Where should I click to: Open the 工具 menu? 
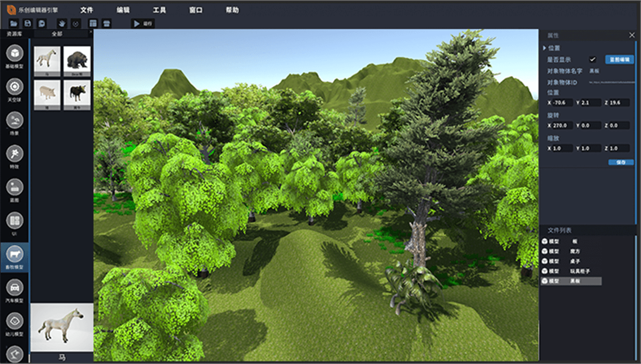coord(159,10)
